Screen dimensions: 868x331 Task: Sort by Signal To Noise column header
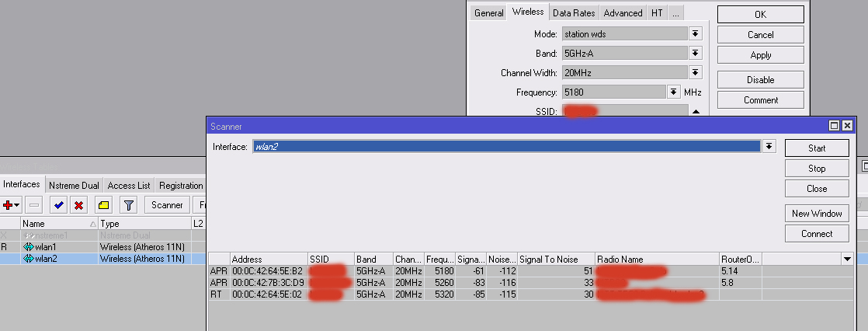tap(557, 259)
